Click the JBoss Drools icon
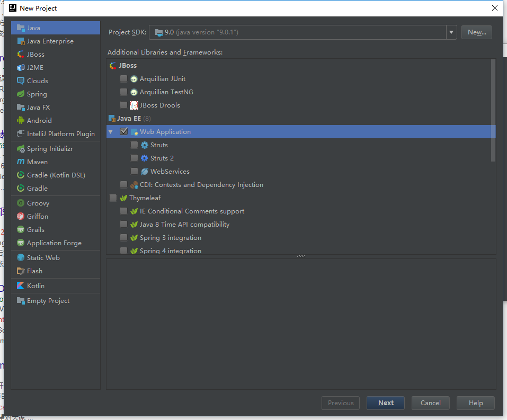The width and height of the screenshot is (507, 420). 134,105
